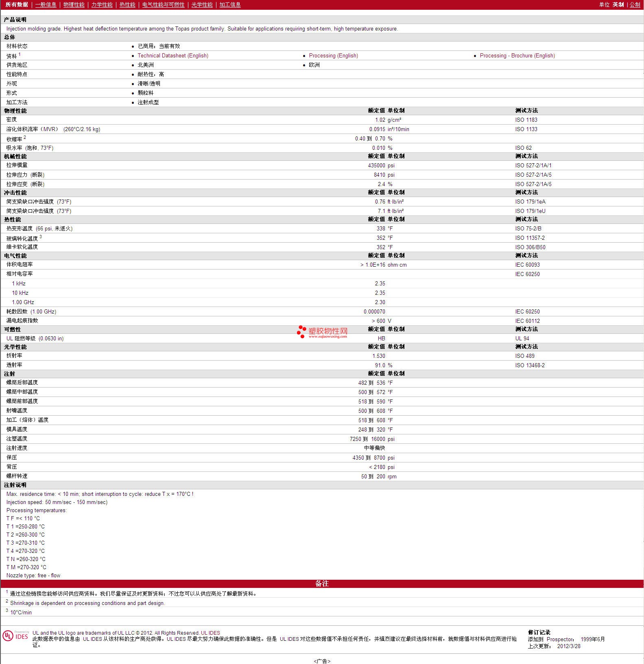Click the 10 kHz permittivity row label

point(20,293)
